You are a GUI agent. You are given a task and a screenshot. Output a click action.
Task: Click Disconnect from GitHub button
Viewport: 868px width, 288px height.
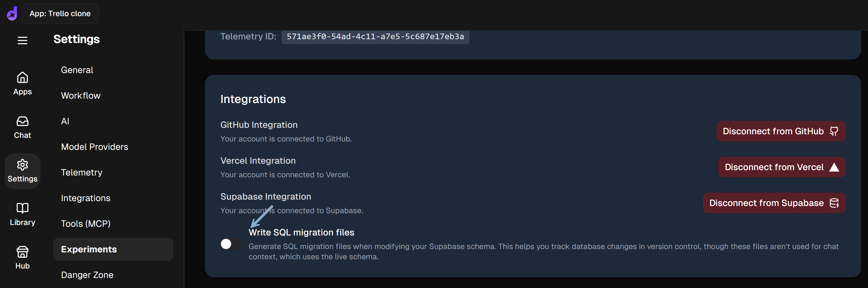click(x=780, y=131)
